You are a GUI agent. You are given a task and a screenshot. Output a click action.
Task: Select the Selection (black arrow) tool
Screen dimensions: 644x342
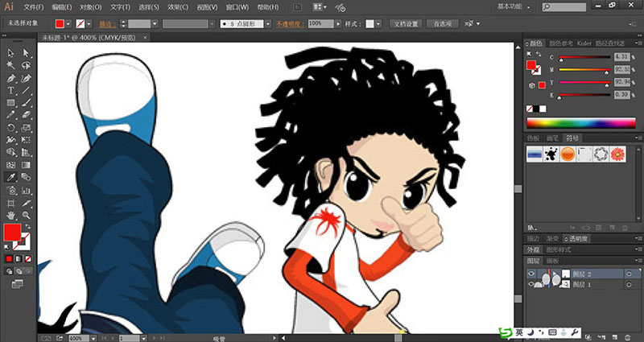[11, 53]
